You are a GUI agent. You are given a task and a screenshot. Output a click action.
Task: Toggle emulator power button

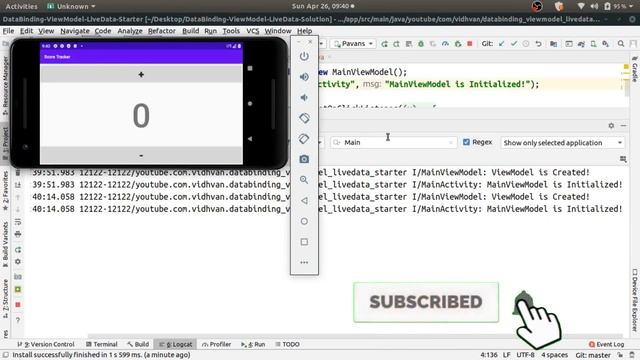click(x=304, y=56)
